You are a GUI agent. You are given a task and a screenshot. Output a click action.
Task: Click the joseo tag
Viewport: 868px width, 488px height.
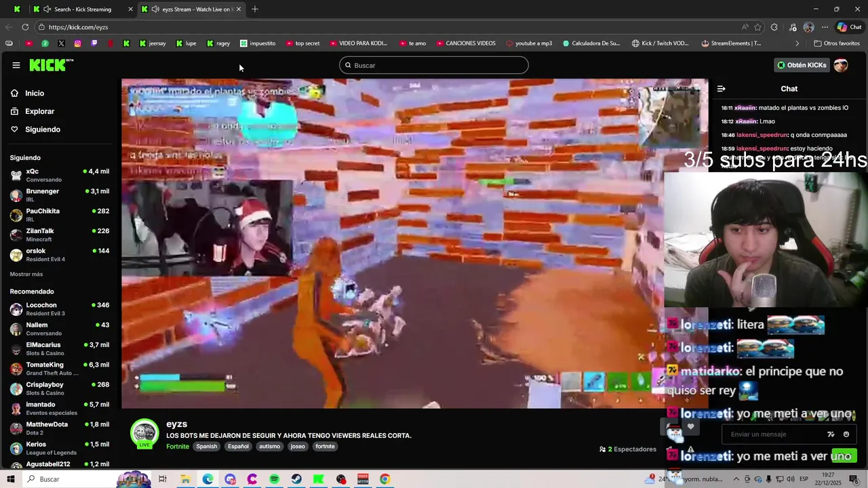(x=298, y=447)
